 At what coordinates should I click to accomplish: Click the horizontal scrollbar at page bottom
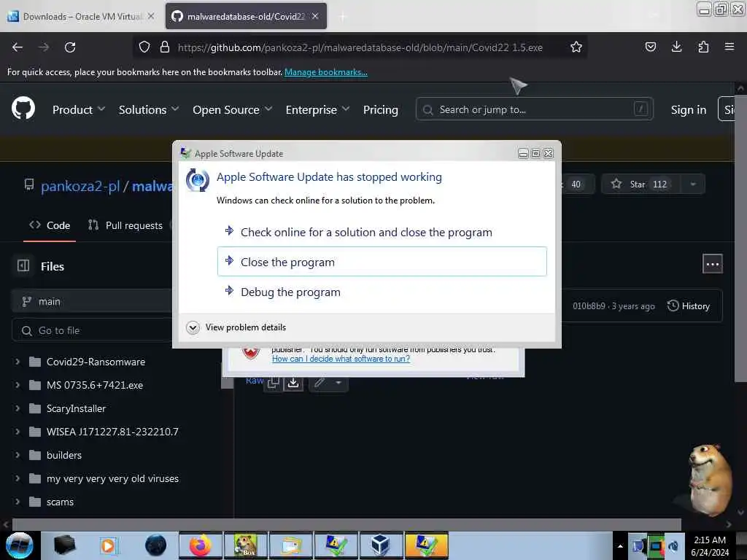(x=347, y=524)
